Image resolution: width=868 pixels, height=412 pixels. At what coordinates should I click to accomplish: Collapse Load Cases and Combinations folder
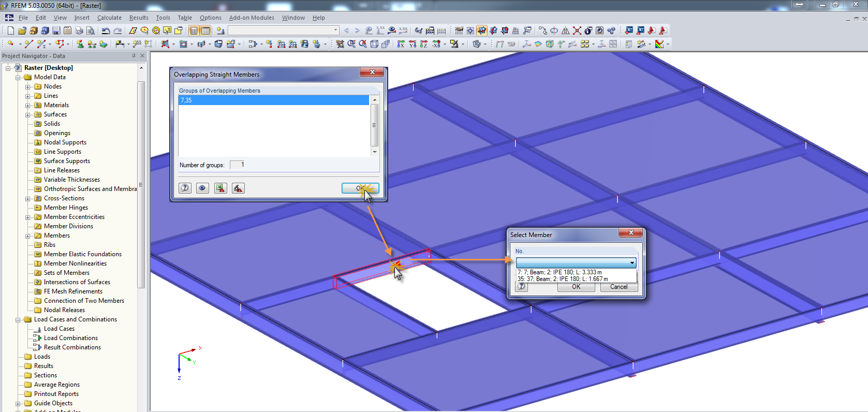[x=18, y=320]
